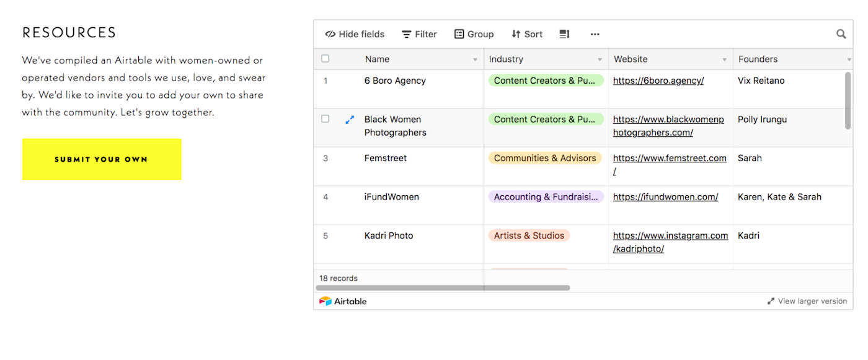The image size is (868, 360).
Task: Open the Sort options
Action: pyautogui.click(x=527, y=34)
